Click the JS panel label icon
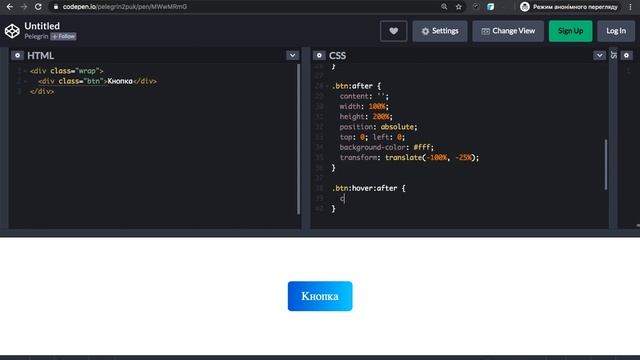The width and height of the screenshot is (640, 360). pyautogui.click(x=613, y=55)
